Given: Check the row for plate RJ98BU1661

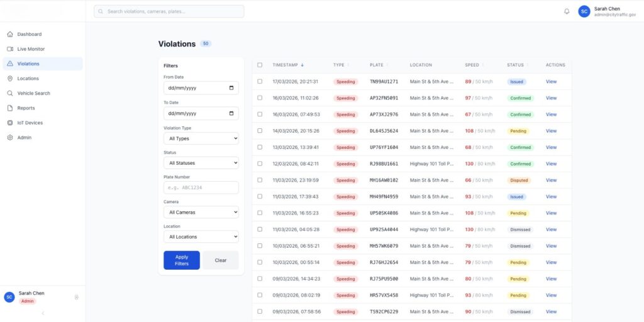Looking at the screenshot, I should click(x=260, y=164).
